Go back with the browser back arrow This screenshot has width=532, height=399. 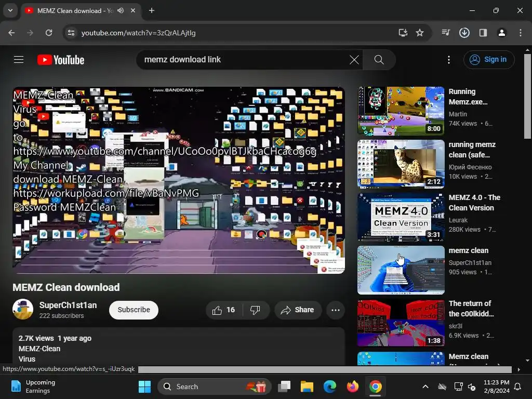(x=11, y=33)
